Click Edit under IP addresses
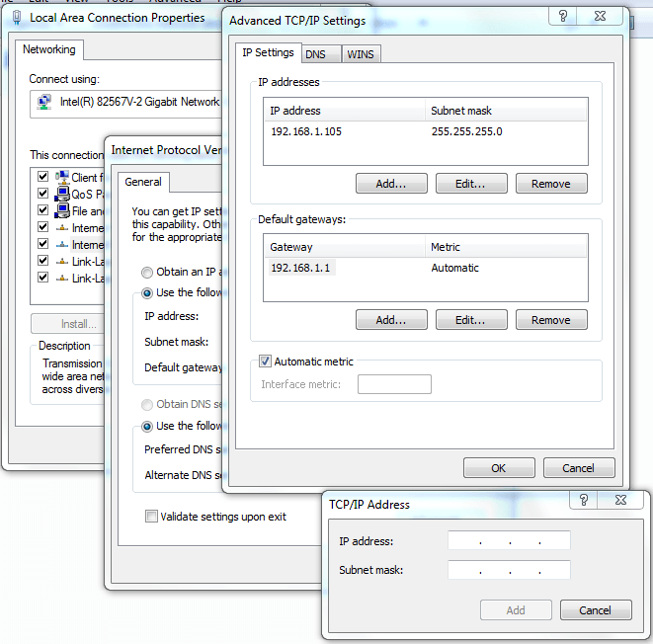The image size is (653, 644). coord(471,184)
